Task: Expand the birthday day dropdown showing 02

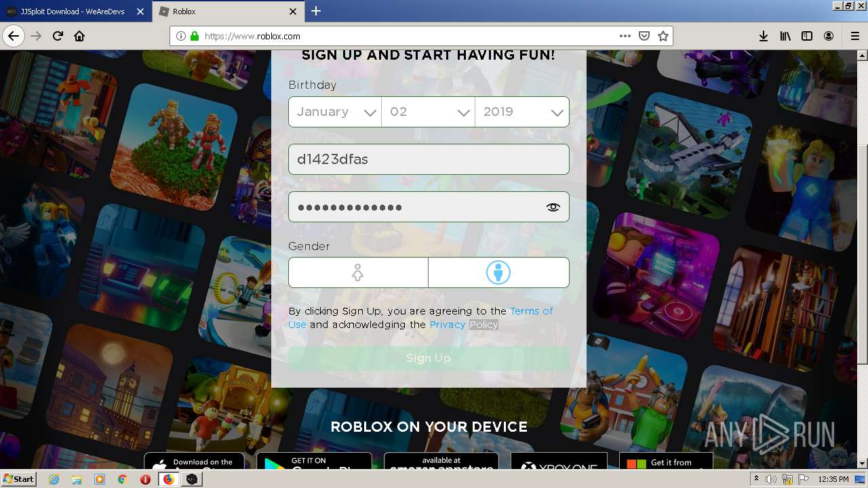Action: point(429,112)
